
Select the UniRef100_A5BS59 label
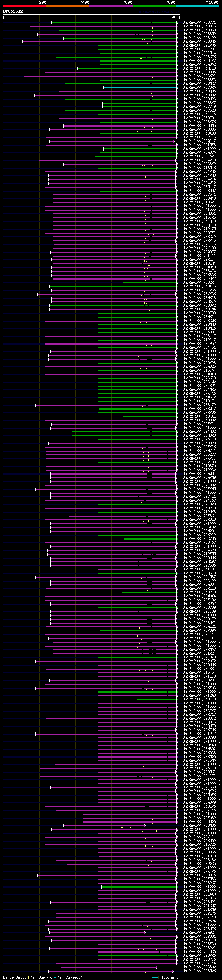click(199, 34)
